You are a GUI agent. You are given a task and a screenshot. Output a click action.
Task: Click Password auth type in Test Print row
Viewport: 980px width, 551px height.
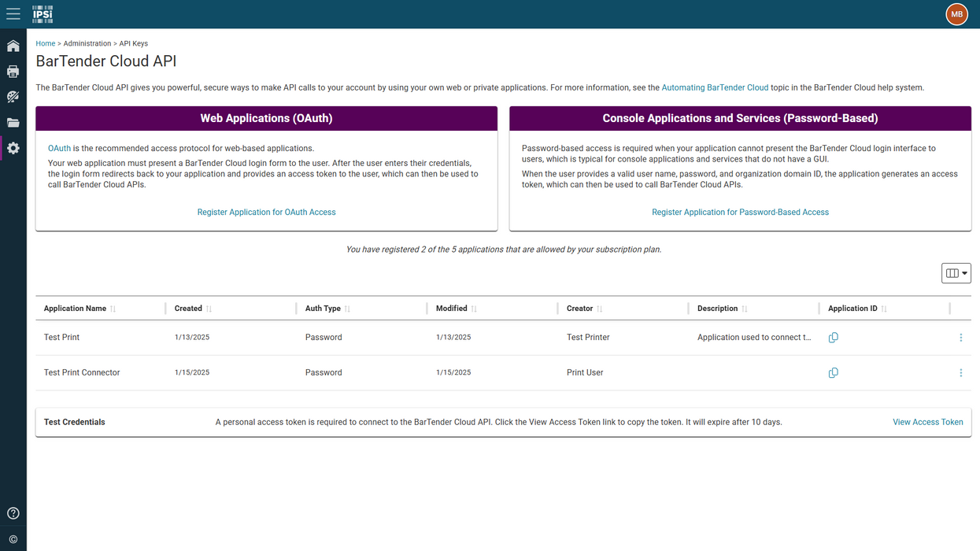pyautogui.click(x=324, y=338)
